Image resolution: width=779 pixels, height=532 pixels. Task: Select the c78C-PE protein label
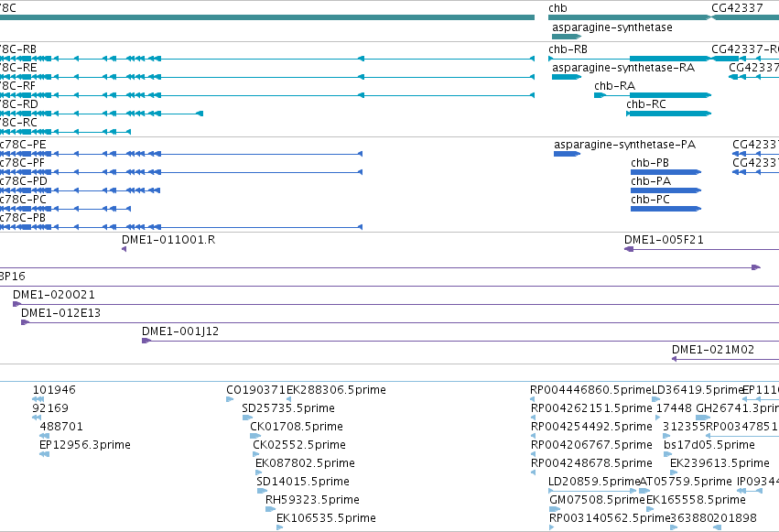[23, 145]
